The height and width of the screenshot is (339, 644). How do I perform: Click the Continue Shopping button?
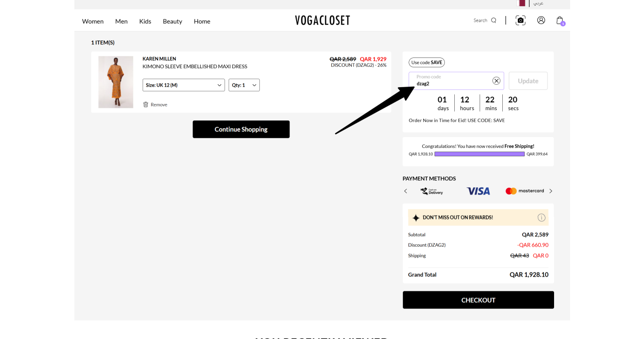(241, 129)
